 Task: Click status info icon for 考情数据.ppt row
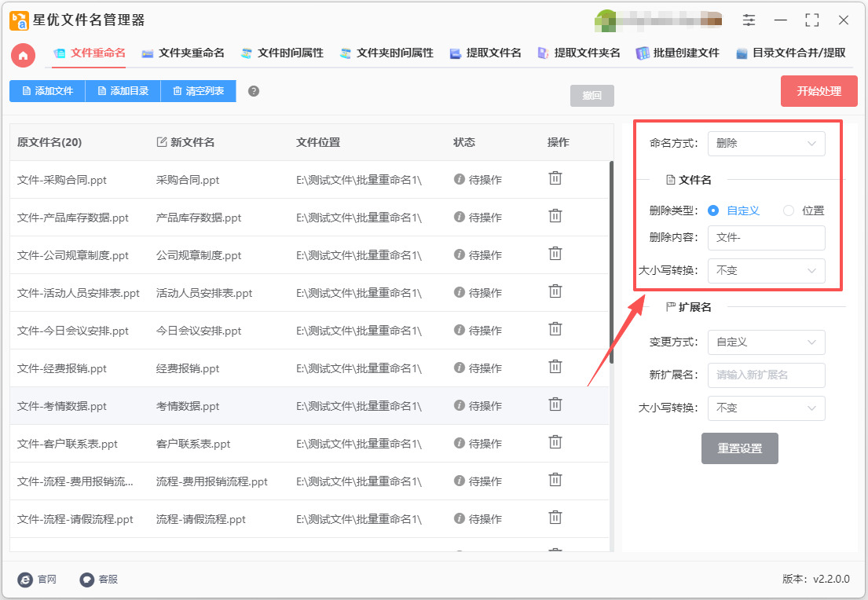tap(459, 405)
